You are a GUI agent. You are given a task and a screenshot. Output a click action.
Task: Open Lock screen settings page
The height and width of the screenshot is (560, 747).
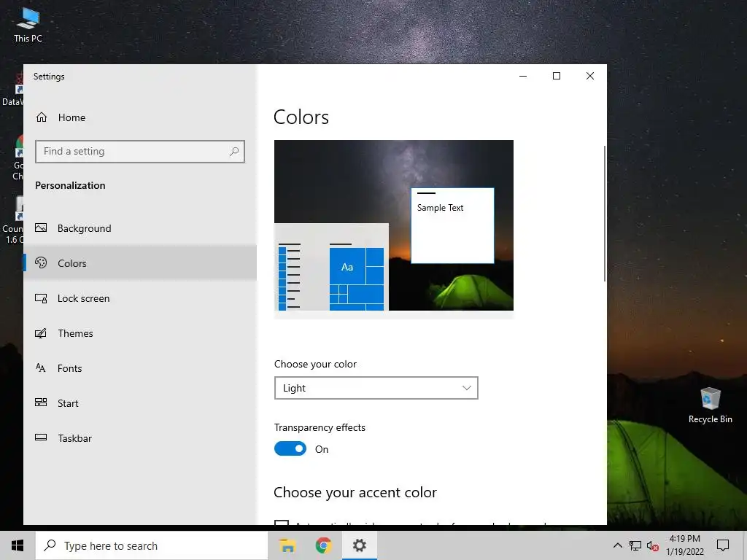(x=140, y=298)
